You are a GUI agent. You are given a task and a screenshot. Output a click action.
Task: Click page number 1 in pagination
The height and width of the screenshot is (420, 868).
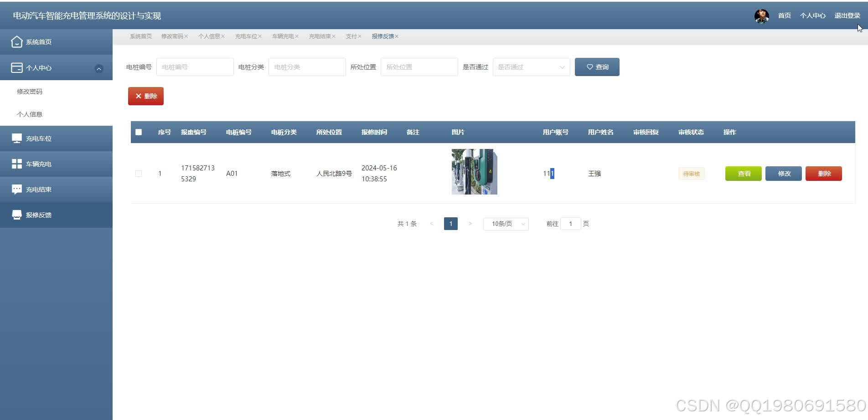pos(451,224)
